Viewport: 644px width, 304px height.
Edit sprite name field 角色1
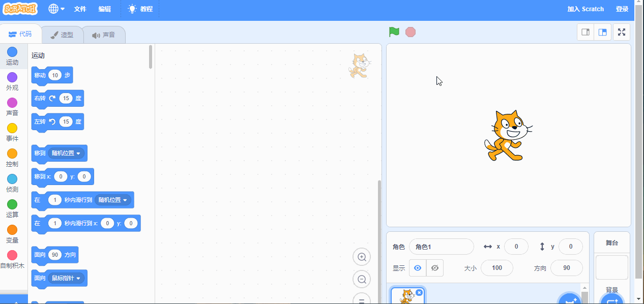pos(441,247)
